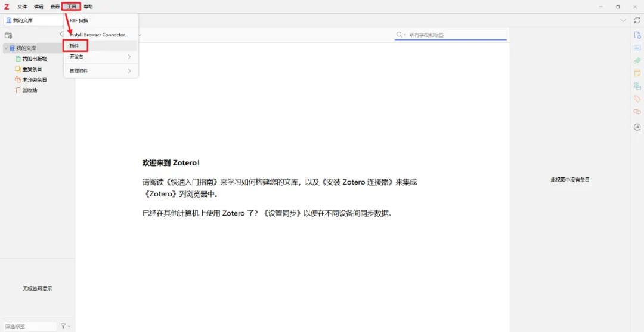The height and width of the screenshot is (332, 644).
Task: Click the 我的出版物 document icon
Action: (x=18, y=59)
